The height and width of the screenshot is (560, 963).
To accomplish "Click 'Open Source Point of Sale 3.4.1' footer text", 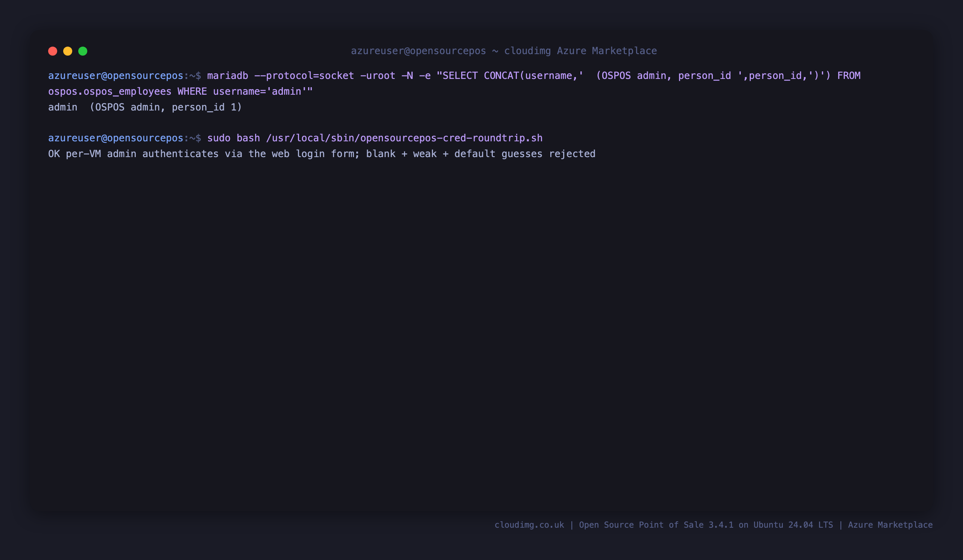I will tap(656, 525).
